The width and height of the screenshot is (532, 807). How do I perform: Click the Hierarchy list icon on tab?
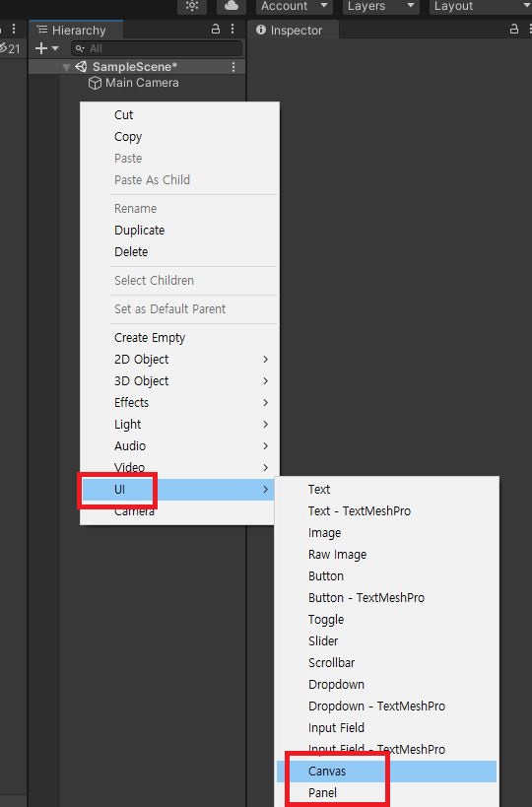[42, 30]
